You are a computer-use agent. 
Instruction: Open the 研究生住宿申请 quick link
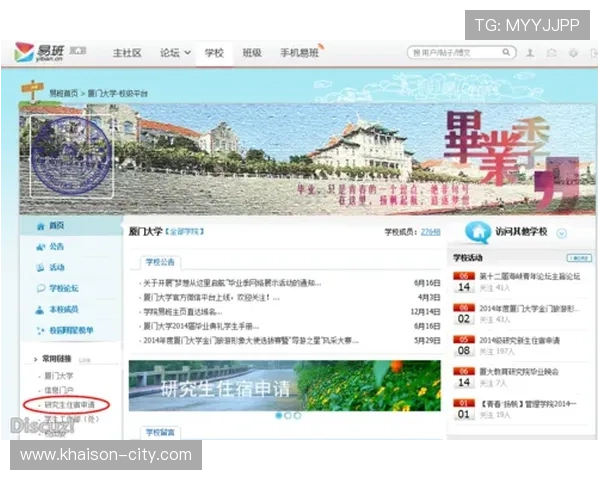point(69,405)
